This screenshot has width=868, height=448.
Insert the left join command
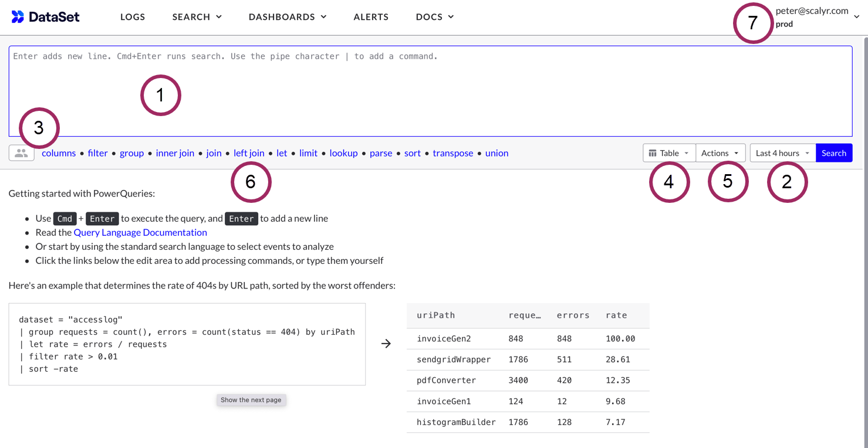(249, 152)
